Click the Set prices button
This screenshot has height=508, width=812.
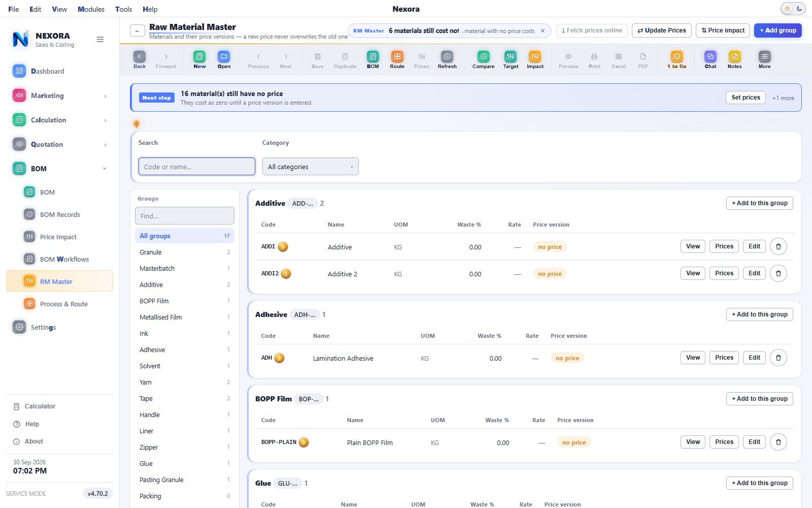(x=746, y=98)
